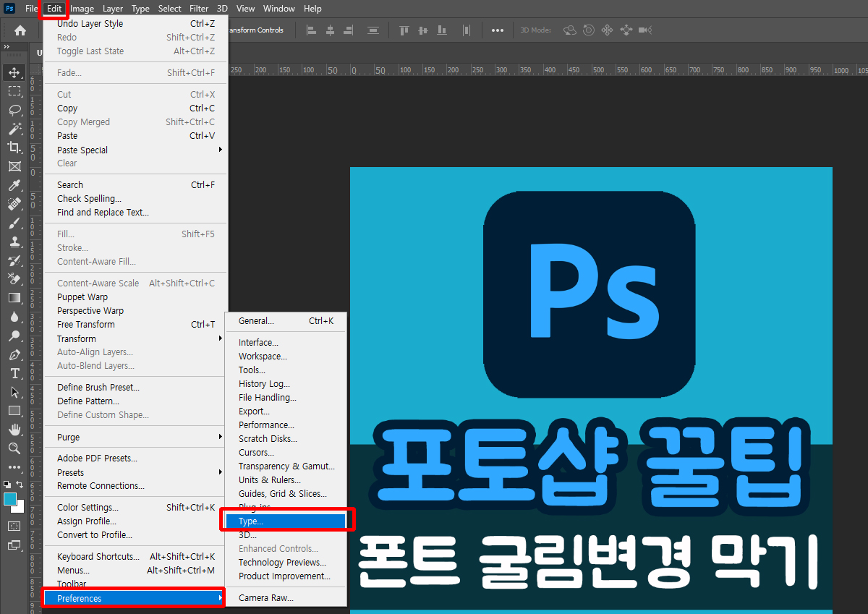Select the Horizontal Type tool
The image size is (868, 614).
pyautogui.click(x=14, y=373)
